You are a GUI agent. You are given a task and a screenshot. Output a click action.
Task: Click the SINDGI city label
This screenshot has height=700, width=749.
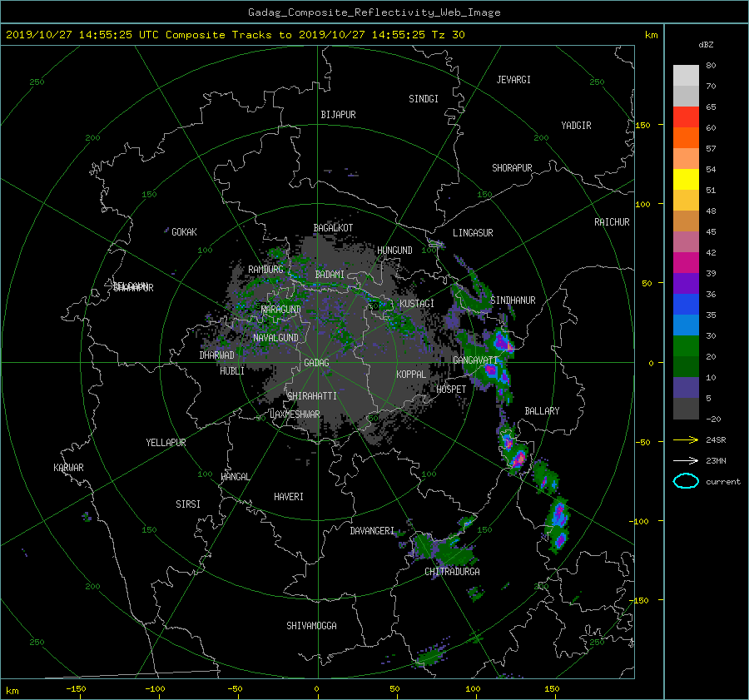tap(424, 99)
